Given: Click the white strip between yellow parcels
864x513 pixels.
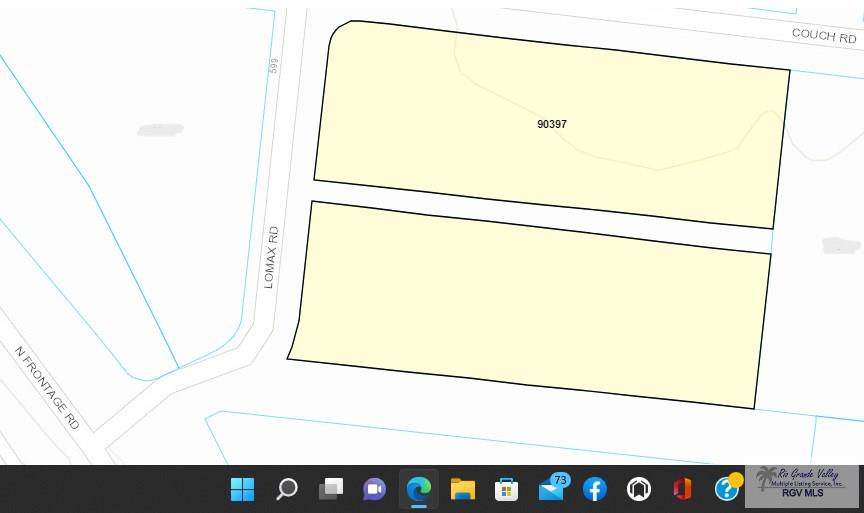Looking at the screenshot, I should click(x=540, y=217).
